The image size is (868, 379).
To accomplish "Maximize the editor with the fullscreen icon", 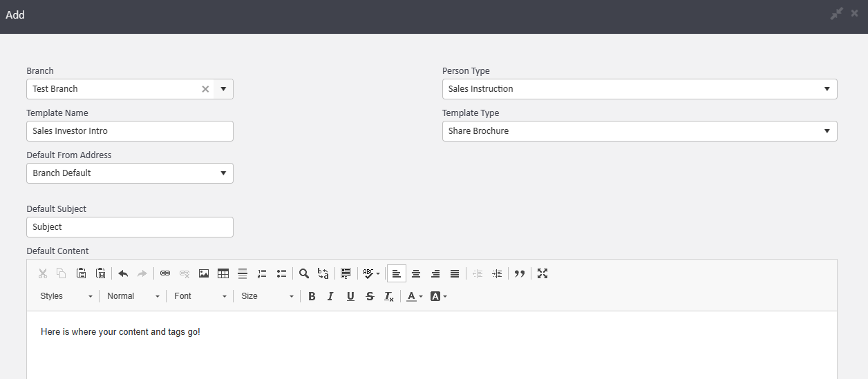I will [x=542, y=273].
